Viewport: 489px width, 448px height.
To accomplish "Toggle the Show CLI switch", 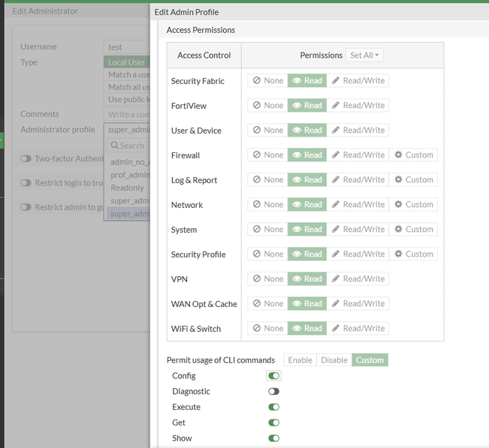I will click(273, 438).
